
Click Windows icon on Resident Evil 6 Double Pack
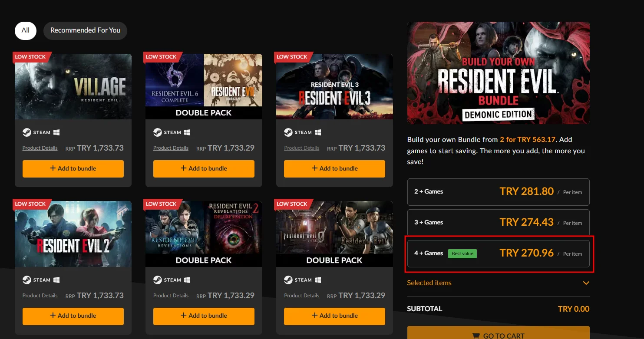tap(187, 132)
